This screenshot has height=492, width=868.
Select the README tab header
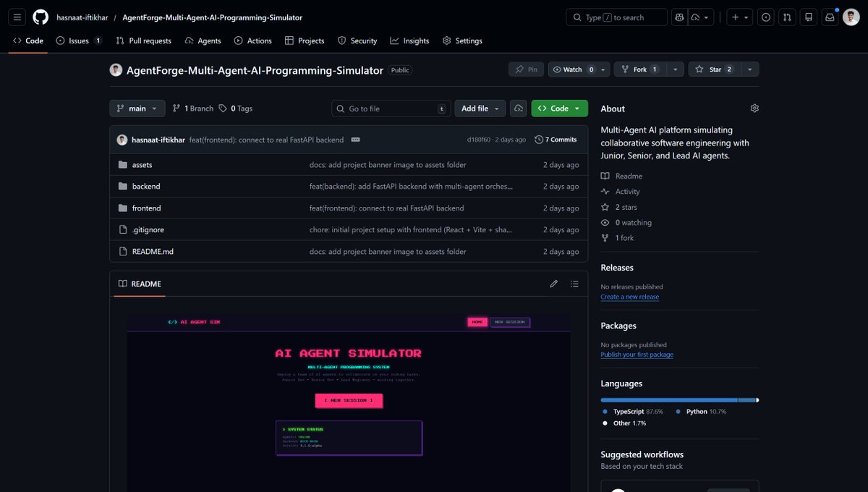pyautogui.click(x=140, y=284)
